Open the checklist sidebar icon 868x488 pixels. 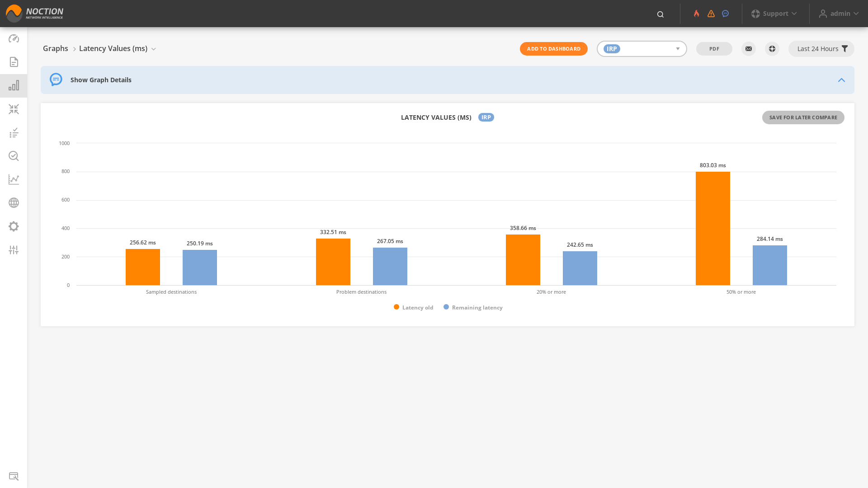(x=14, y=132)
